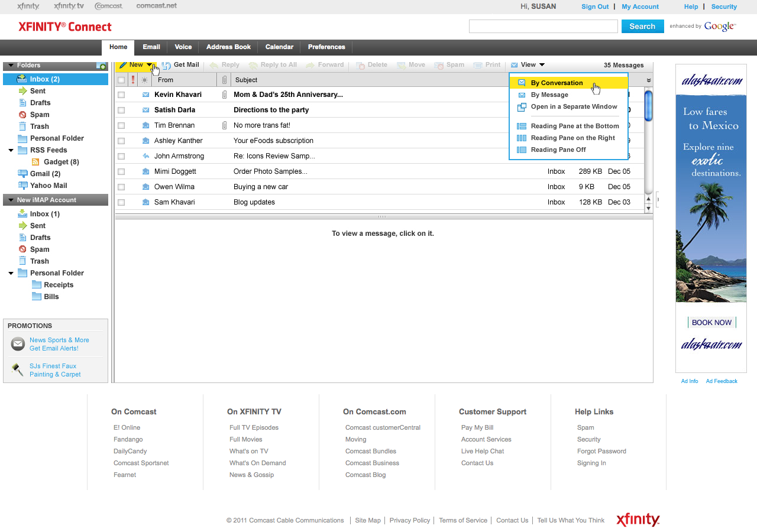This screenshot has height=532, width=757.
Task: Open the Address Book tab
Action: tap(228, 47)
